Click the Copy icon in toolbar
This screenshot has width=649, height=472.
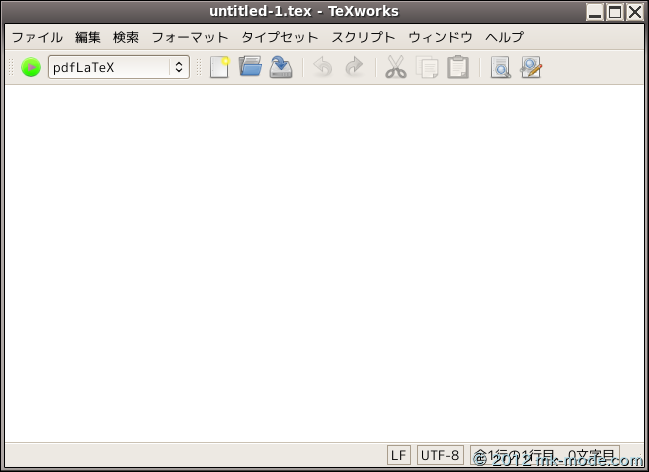tap(427, 68)
